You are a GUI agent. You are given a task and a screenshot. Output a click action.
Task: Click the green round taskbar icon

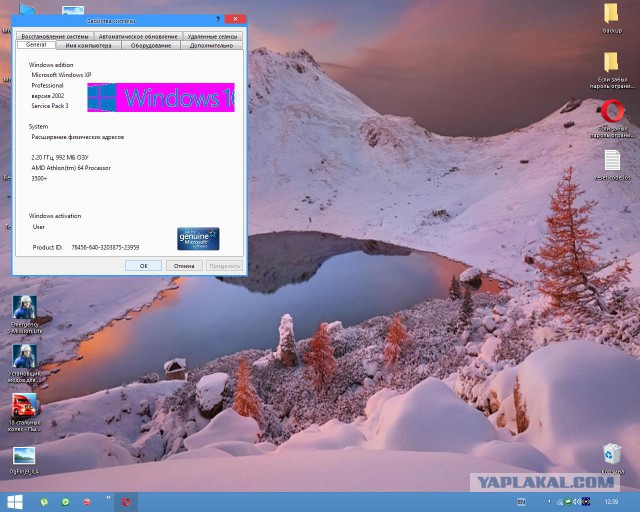65,502
